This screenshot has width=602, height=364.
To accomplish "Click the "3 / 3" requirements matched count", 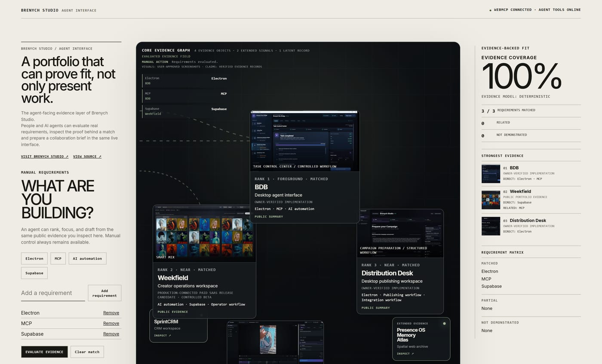I will coord(488,111).
